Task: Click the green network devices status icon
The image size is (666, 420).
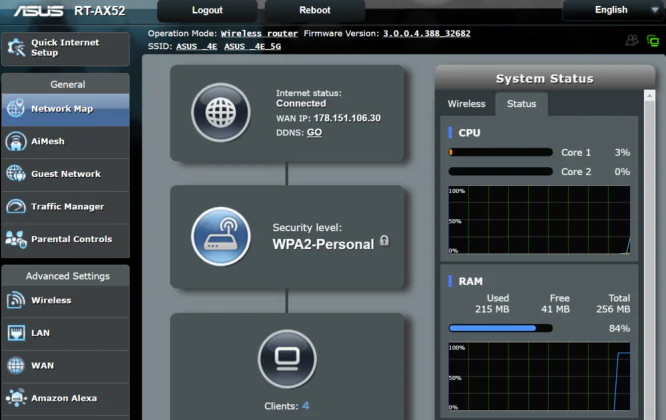Action: point(653,41)
